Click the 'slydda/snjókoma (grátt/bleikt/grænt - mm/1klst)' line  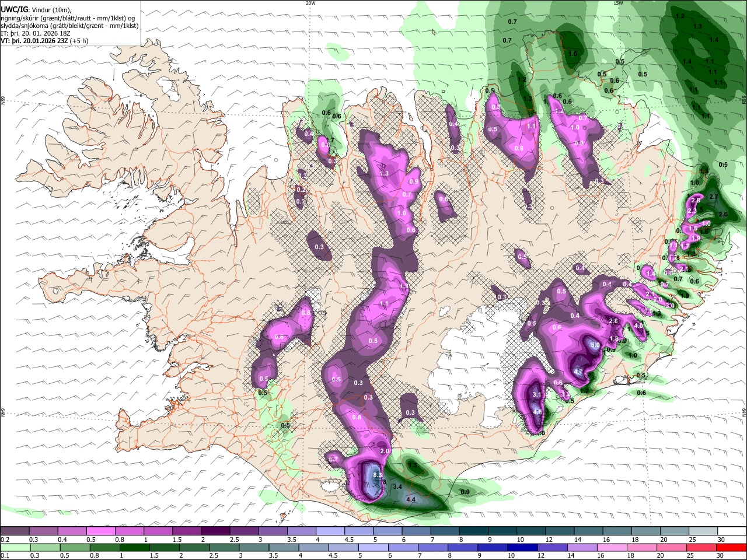pos(70,25)
